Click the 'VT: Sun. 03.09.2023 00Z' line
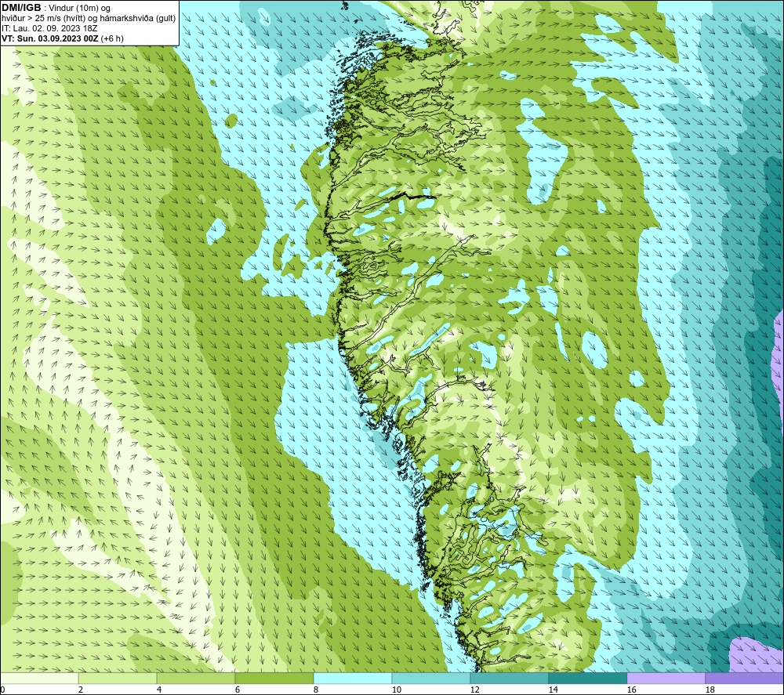 (x=50, y=38)
